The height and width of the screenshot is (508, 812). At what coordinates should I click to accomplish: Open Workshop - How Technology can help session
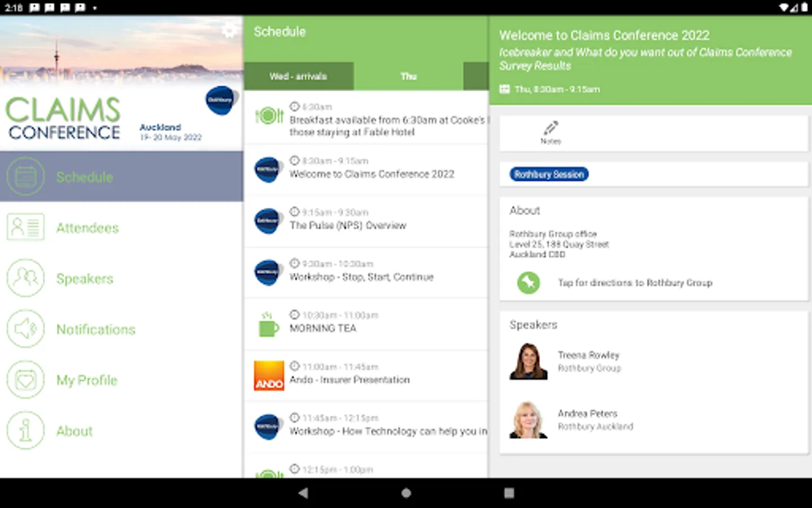[366, 427]
